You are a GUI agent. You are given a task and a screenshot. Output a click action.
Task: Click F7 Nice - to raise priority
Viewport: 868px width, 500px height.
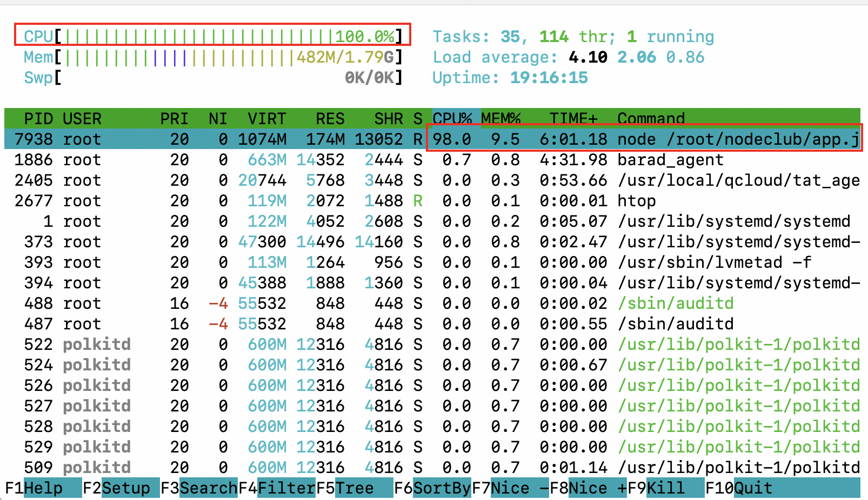(510, 488)
